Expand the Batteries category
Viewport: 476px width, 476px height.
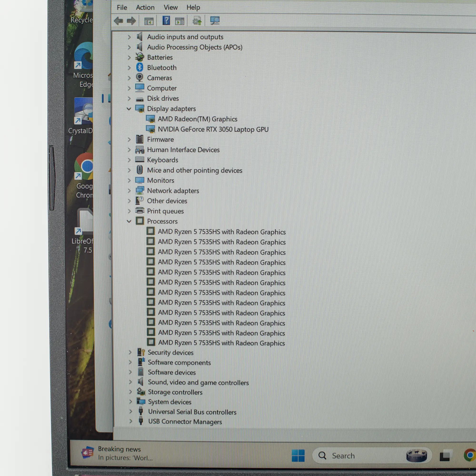129,57
